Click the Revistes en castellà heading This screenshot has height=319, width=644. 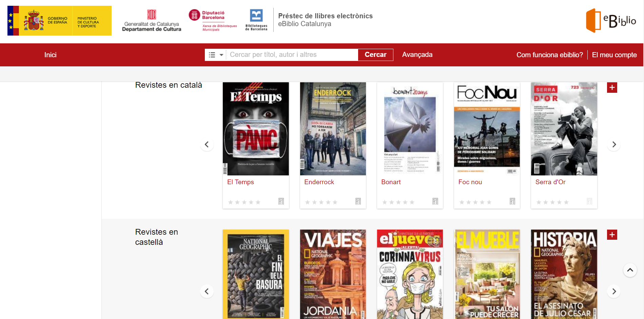156,237
